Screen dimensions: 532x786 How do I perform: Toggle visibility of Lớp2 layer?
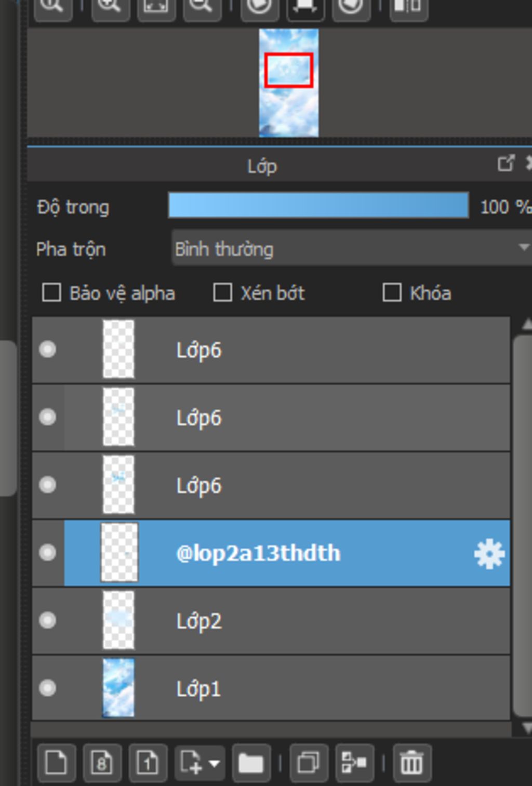48,620
